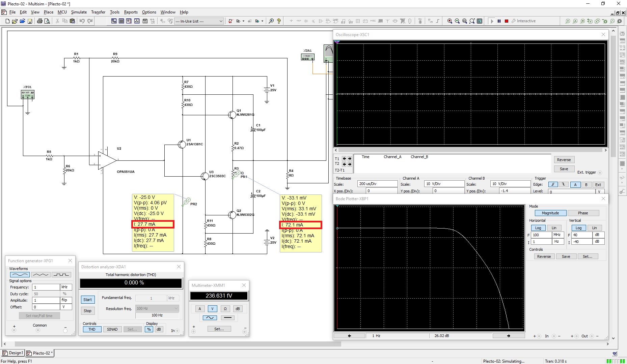Switch the Distortion analyzer display to dB
Image resolution: width=627 pixels, height=364 pixels.
tap(159, 329)
